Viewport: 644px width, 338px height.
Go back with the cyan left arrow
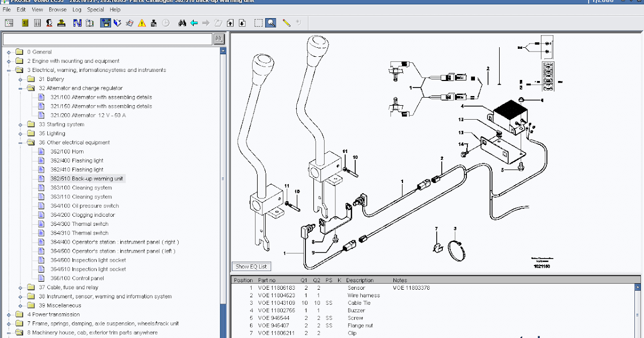[x=194, y=23]
